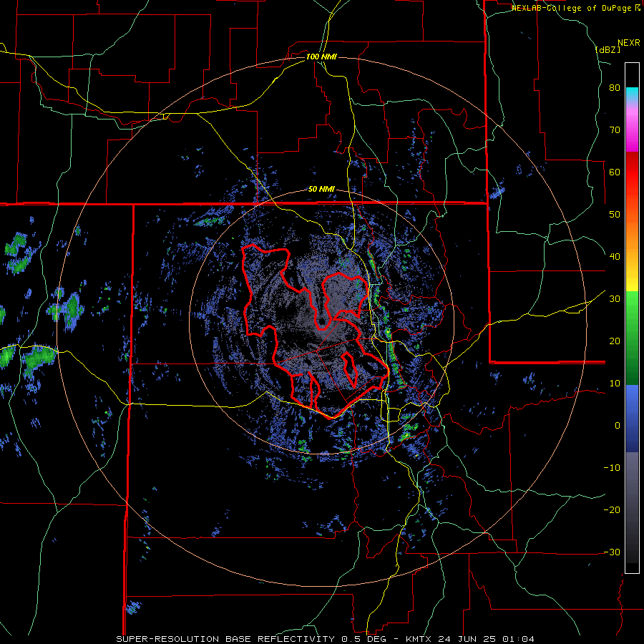
Task: Click the 100 NMI range ring label
Action: (x=321, y=57)
